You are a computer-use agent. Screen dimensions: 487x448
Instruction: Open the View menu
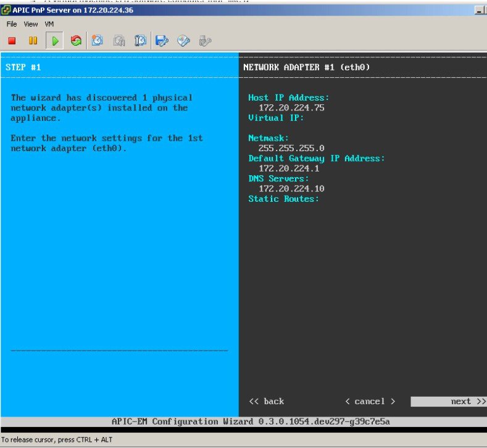click(31, 24)
